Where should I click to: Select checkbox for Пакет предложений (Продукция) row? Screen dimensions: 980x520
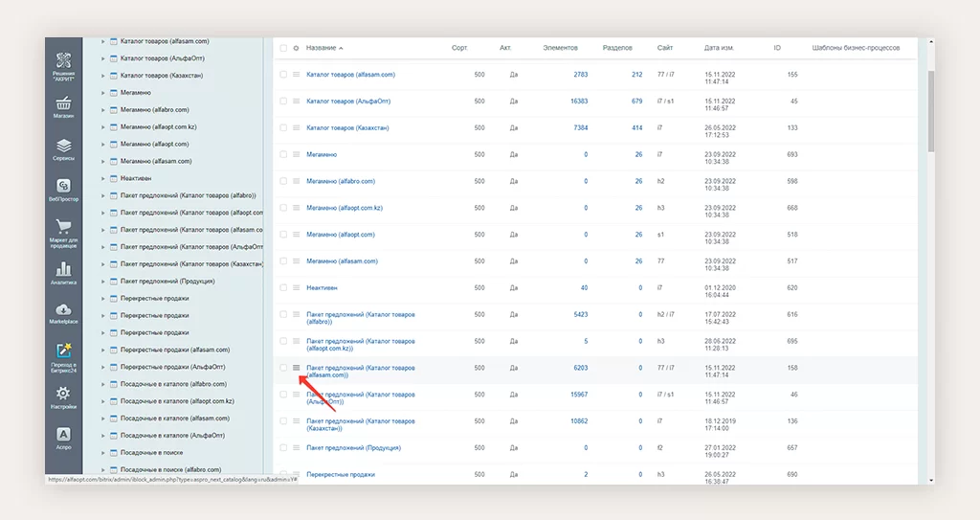tap(283, 448)
